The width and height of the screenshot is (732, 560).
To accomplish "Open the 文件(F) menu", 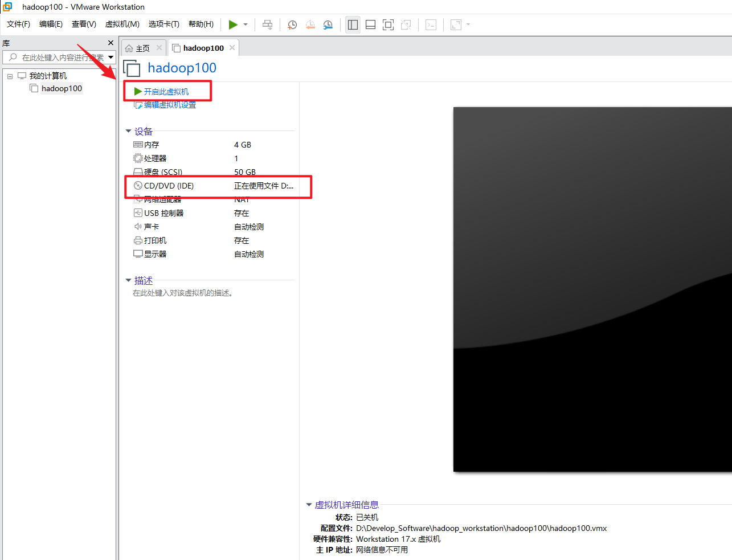I will 18,24.
